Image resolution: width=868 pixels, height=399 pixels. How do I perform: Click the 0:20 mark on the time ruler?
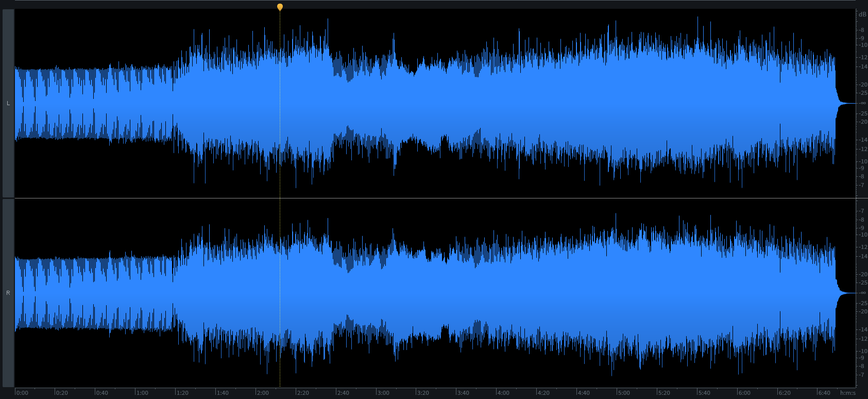(x=62, y=393)
